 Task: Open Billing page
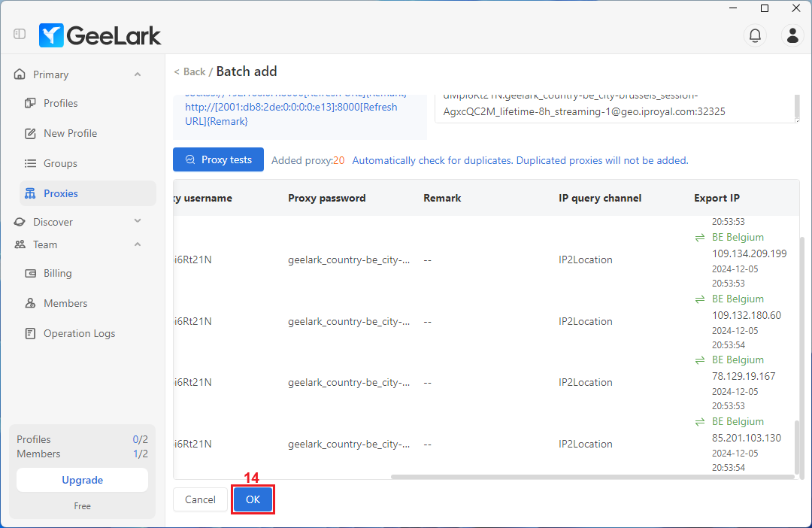(57, 273)
